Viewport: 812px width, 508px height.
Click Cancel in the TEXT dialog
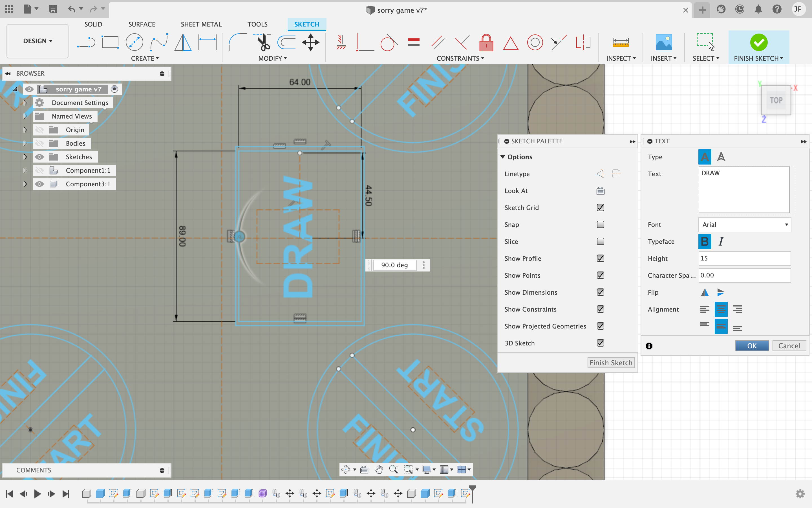[x=789, y=346]
